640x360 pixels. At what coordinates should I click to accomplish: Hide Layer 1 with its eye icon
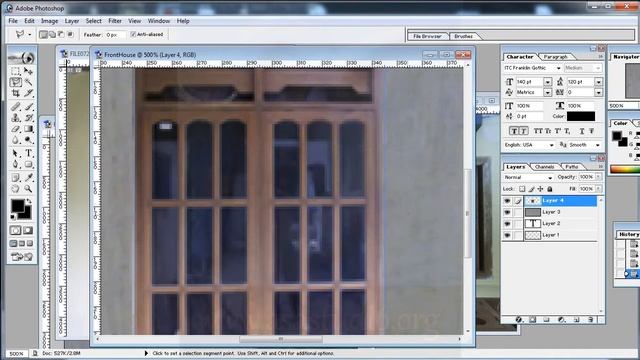507,235
